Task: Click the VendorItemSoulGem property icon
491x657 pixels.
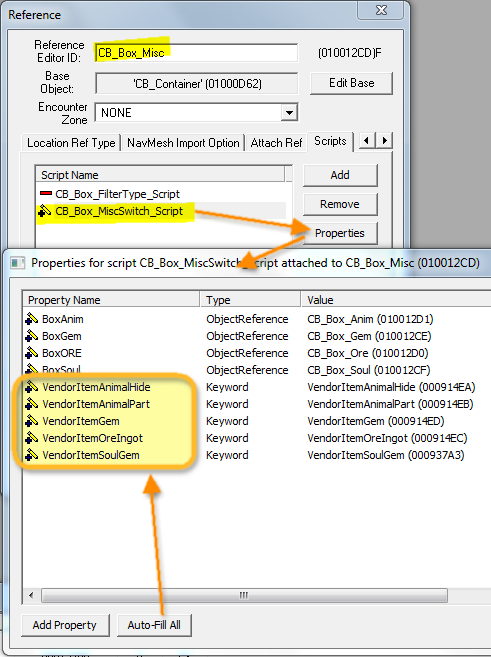Action: [31, 455]
